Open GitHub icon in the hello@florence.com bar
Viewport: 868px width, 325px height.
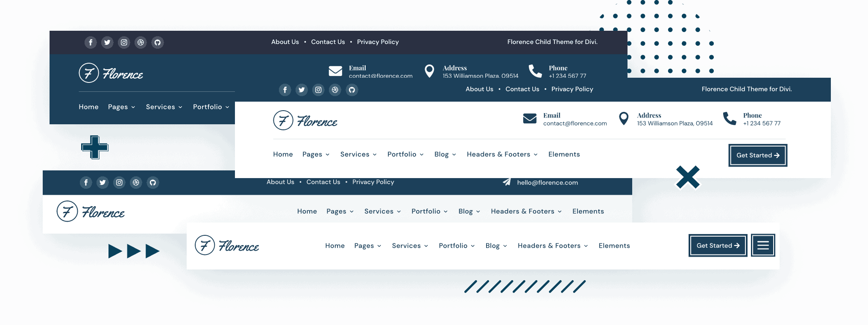153,183
